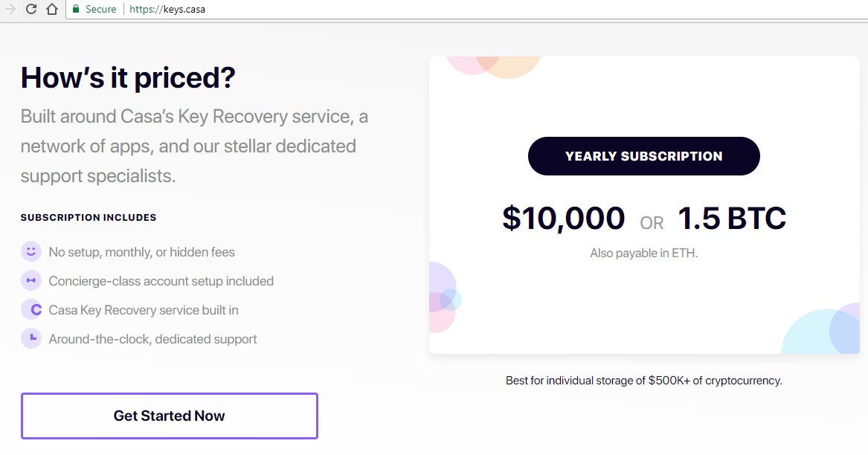Click the Secure label in address bar
The height and width of the screenshot is (455, 868).
tap(100, 10)
